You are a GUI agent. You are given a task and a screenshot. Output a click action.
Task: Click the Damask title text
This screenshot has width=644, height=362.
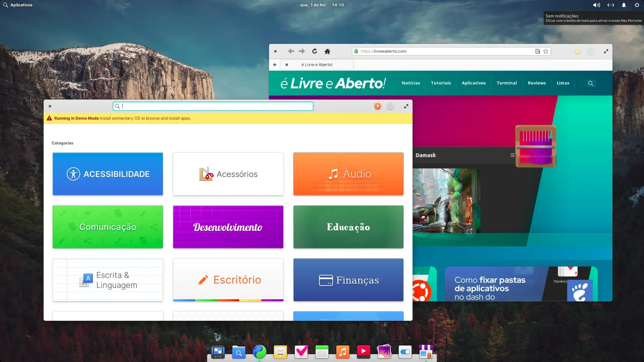click(426, 155)
